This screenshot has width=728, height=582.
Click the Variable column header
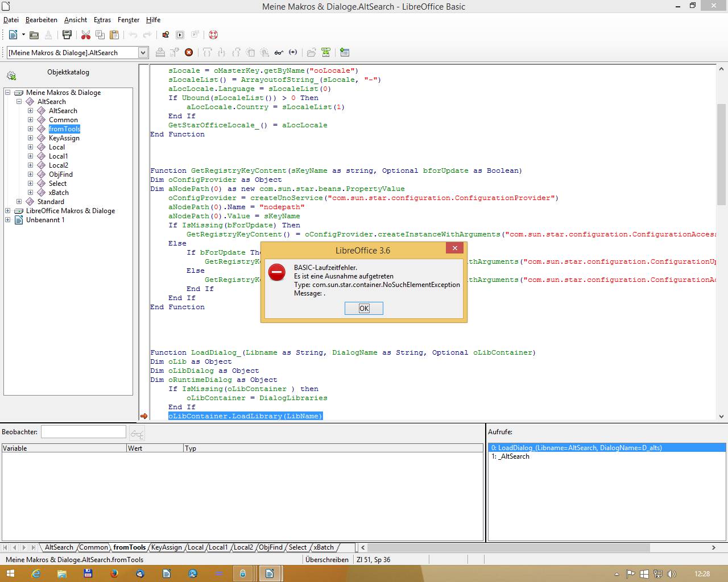(x=64, y=448)
